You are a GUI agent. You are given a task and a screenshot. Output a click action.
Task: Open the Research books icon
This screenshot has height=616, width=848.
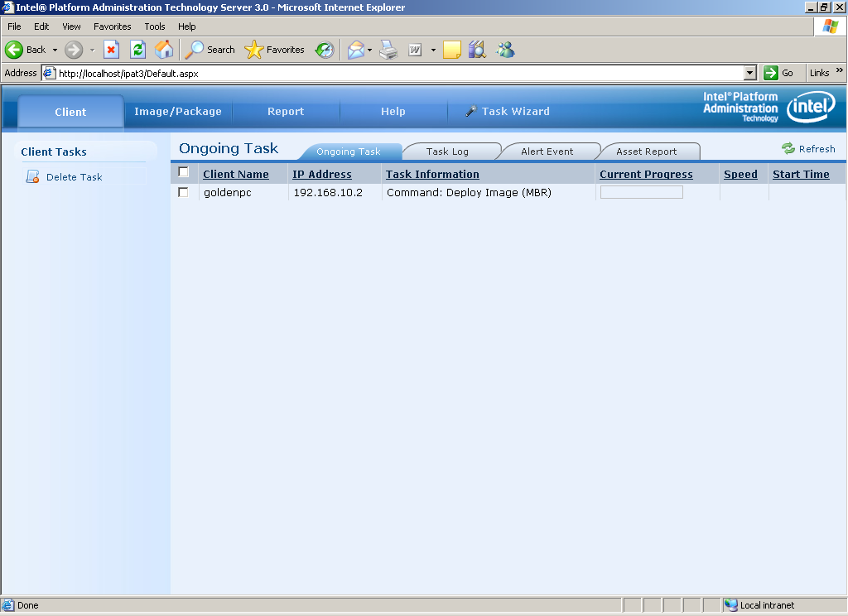[x=477, y=50]
